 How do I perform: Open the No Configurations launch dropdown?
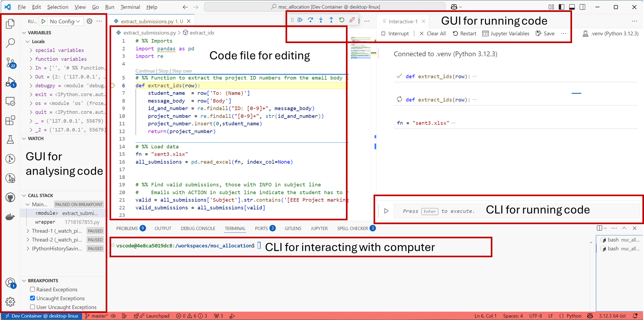(65, 21)
